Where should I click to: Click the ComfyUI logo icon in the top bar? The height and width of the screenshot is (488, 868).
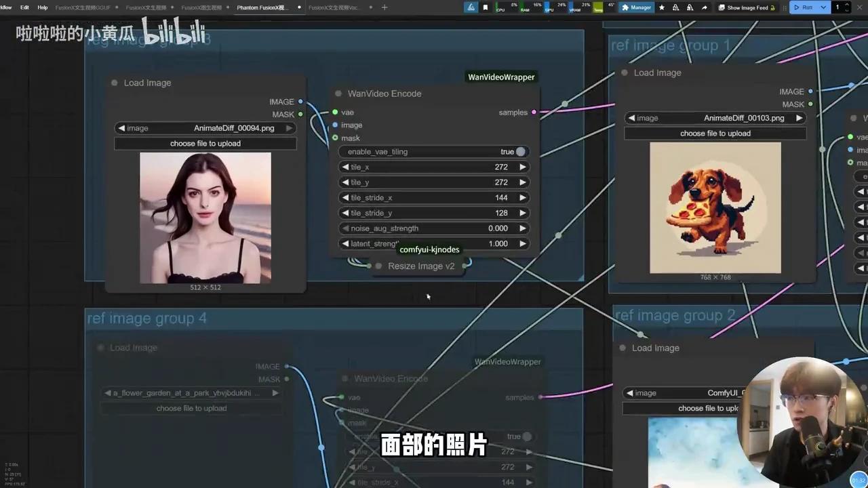coord(471,7)
